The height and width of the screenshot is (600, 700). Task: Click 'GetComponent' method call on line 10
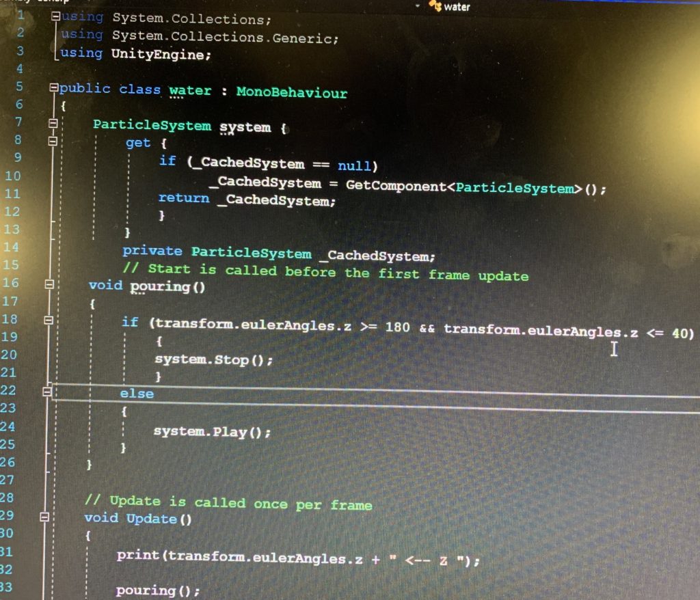tap(396, 185)
